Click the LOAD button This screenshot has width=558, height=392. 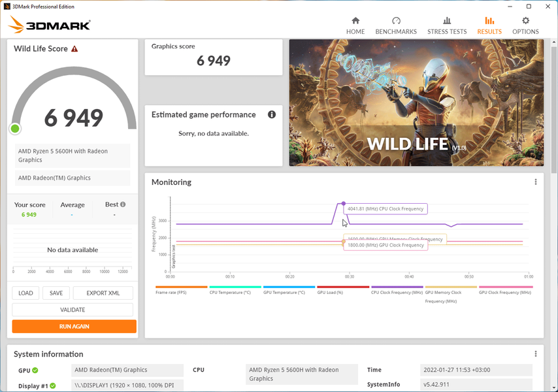25,293
